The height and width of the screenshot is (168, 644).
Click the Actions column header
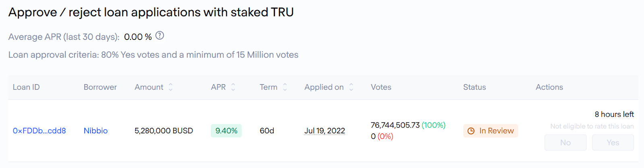click(x=549, y=87)
